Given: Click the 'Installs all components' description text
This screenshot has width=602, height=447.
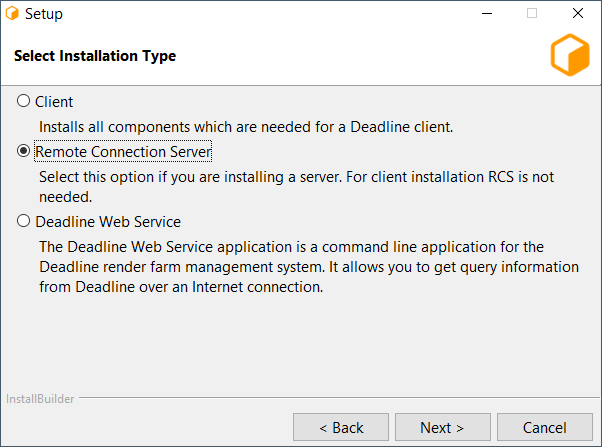Looking at the screenshot, I should coord(246,127).
